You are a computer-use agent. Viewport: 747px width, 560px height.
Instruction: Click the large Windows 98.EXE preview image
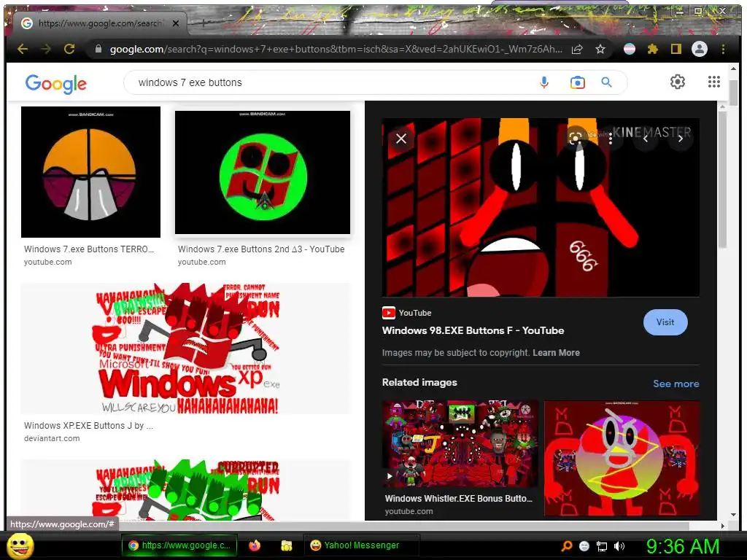click(x=541, y=207)
